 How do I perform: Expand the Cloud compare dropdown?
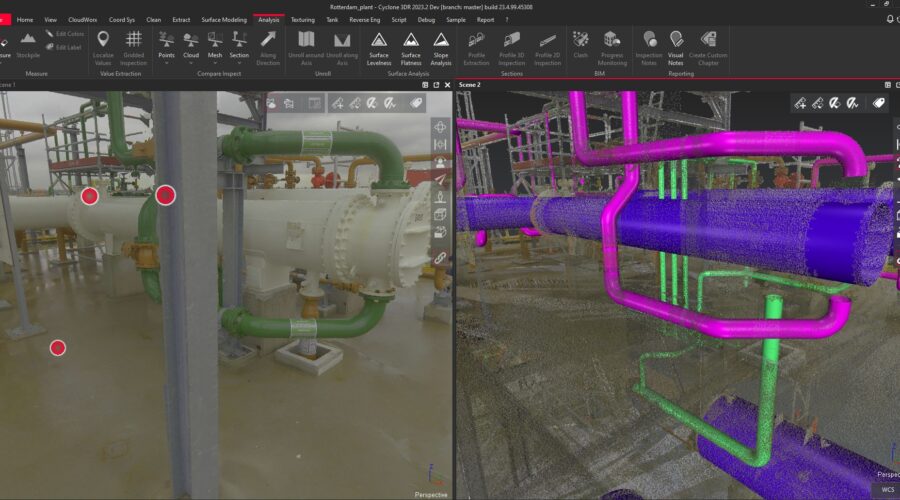click(x=191, y=62)
